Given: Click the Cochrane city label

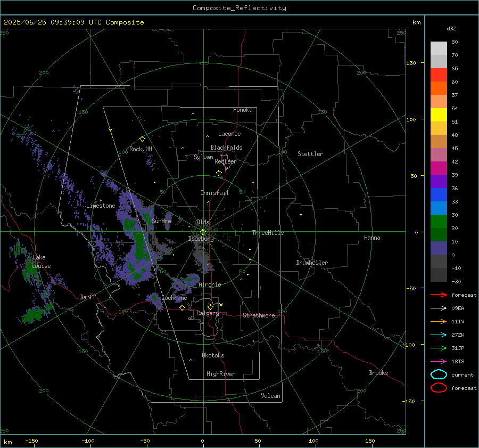Looking at the screenshot, I should click(174, 298).
